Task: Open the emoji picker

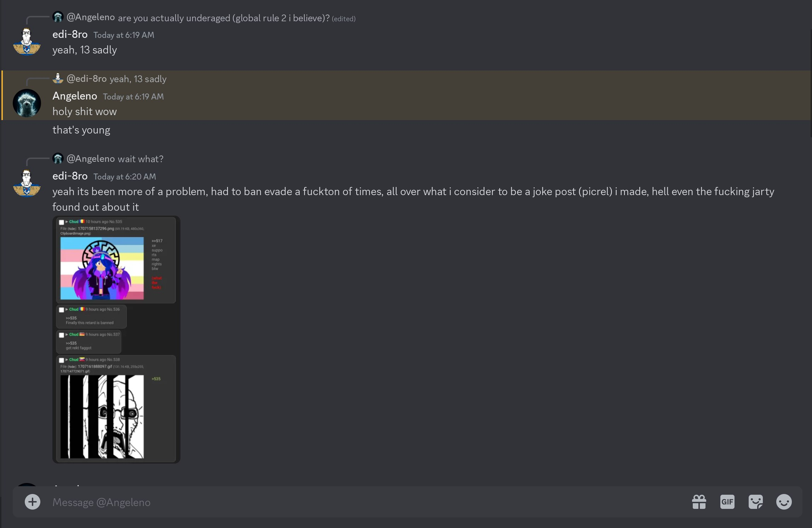Action: (x=784, y=502)
